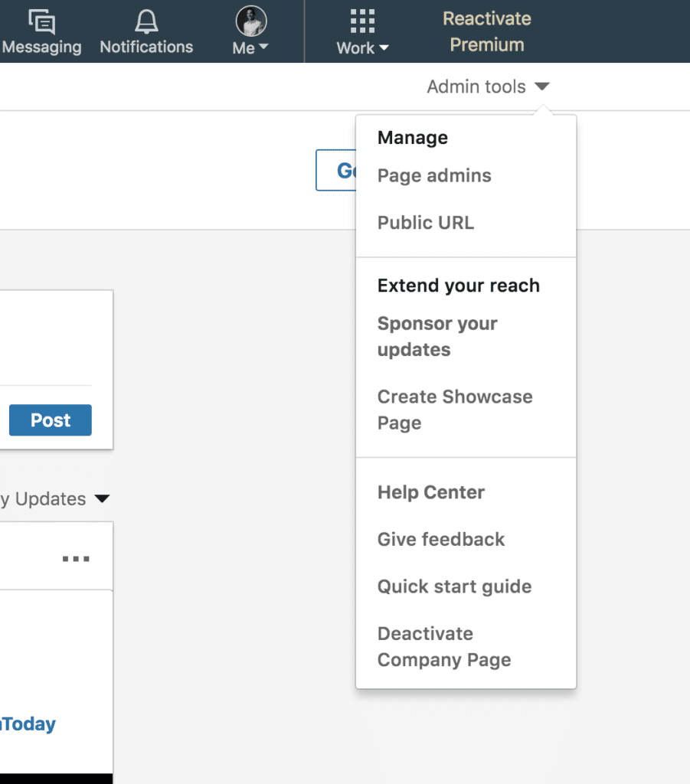
Task: Open the Quick start guide
Action: pyautogui.click(x=454, y=586)
